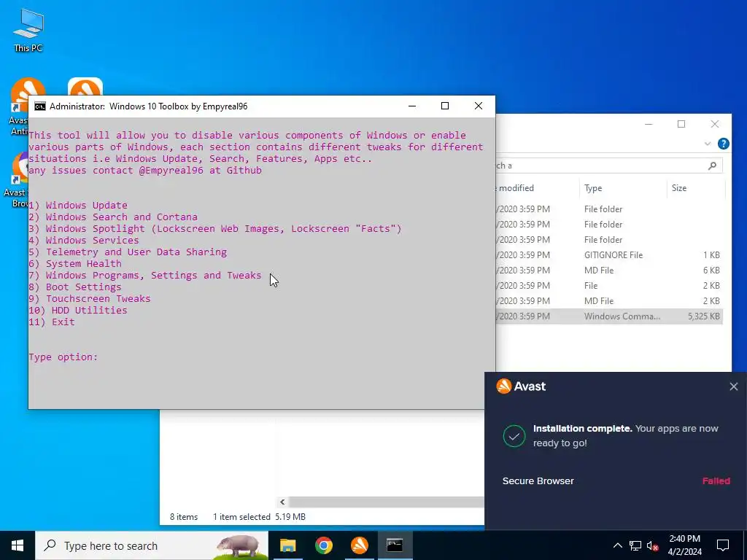Click '4) Windows Services' line
747x560 pixels.
(x=84, y=241)
